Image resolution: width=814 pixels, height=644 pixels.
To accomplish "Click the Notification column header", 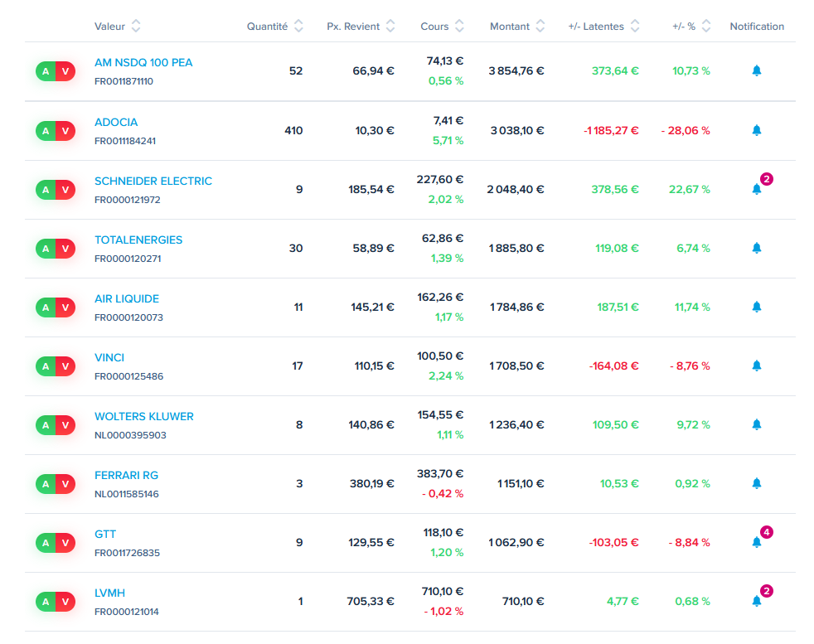I will coord(756,27).
